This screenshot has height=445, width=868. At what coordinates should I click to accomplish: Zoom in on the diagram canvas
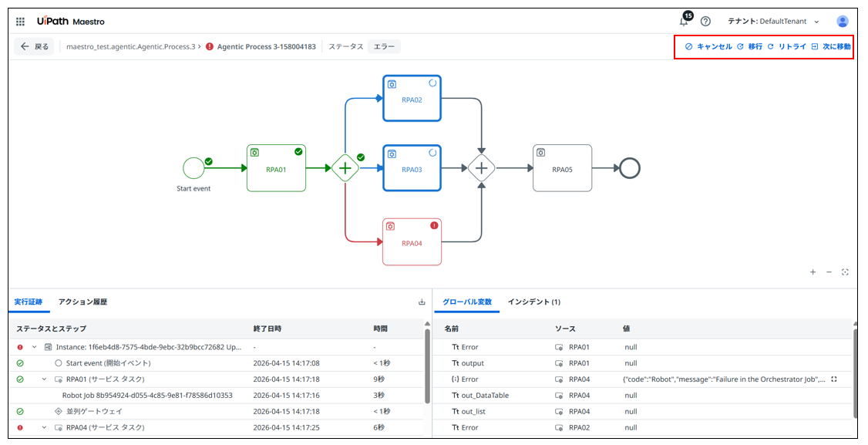[x=812, y=272]
